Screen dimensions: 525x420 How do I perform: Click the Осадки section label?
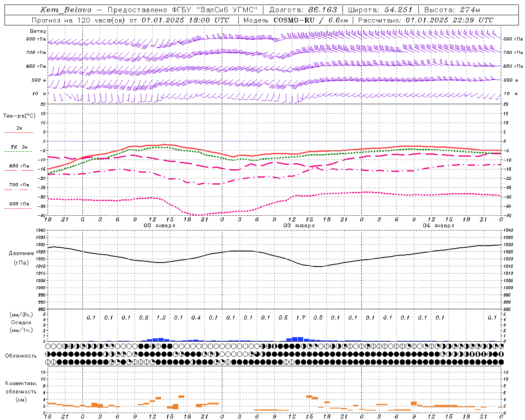(x=21, y=322)
